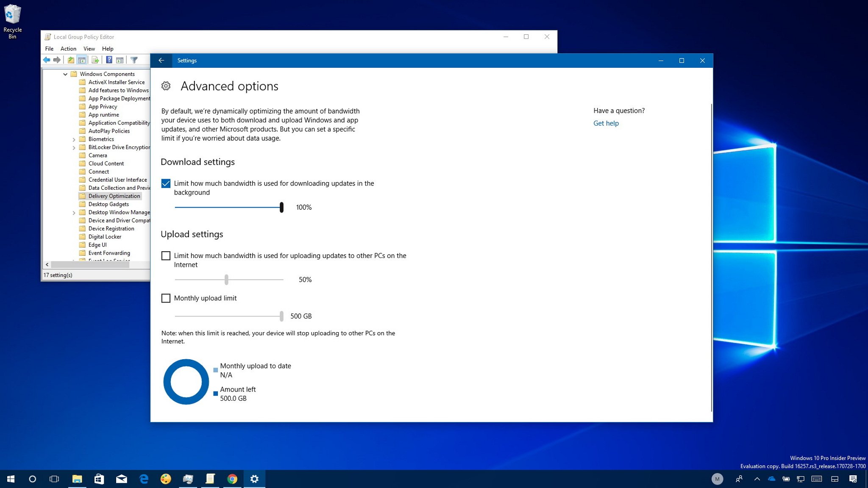Screen dimensions: 868x488
Task: Click the back arrow navigation icon
Action: click(x=161, y=60)
